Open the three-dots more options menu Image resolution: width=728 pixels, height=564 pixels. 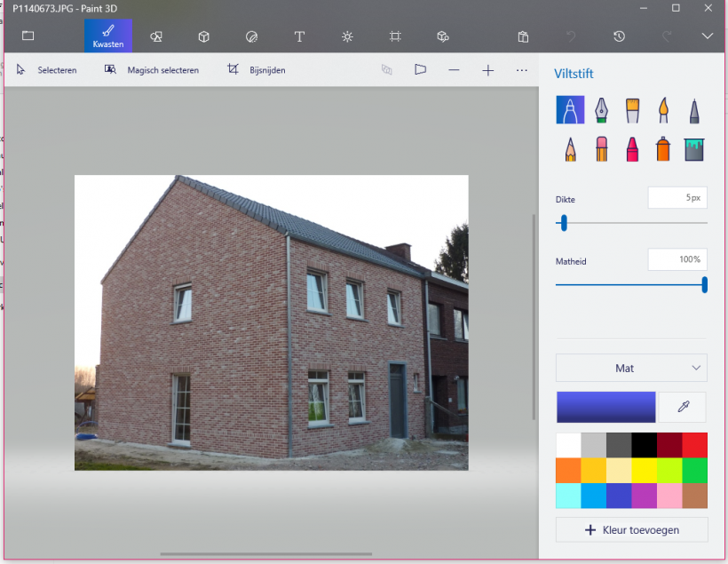pos(521,70)
